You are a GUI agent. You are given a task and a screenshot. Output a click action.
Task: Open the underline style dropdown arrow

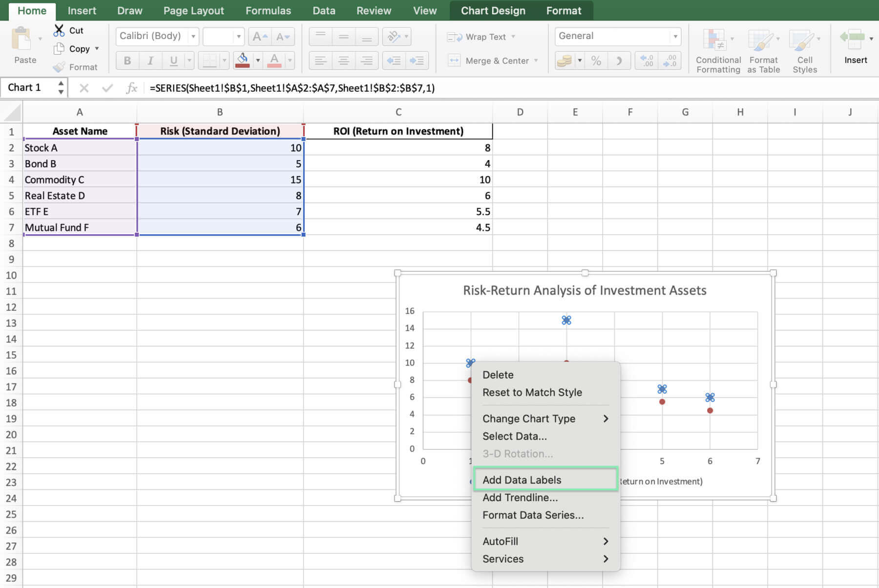click(x=189, y=61)
